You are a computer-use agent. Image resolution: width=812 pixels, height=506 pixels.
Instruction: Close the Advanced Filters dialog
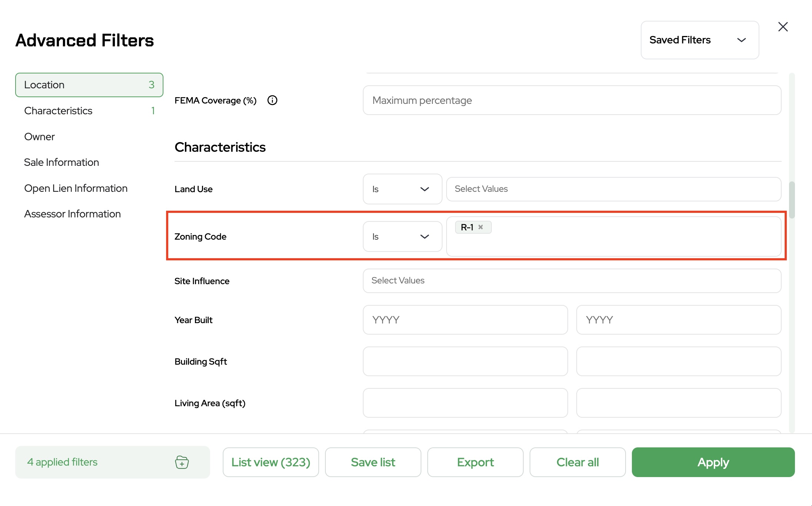point(783,27)
